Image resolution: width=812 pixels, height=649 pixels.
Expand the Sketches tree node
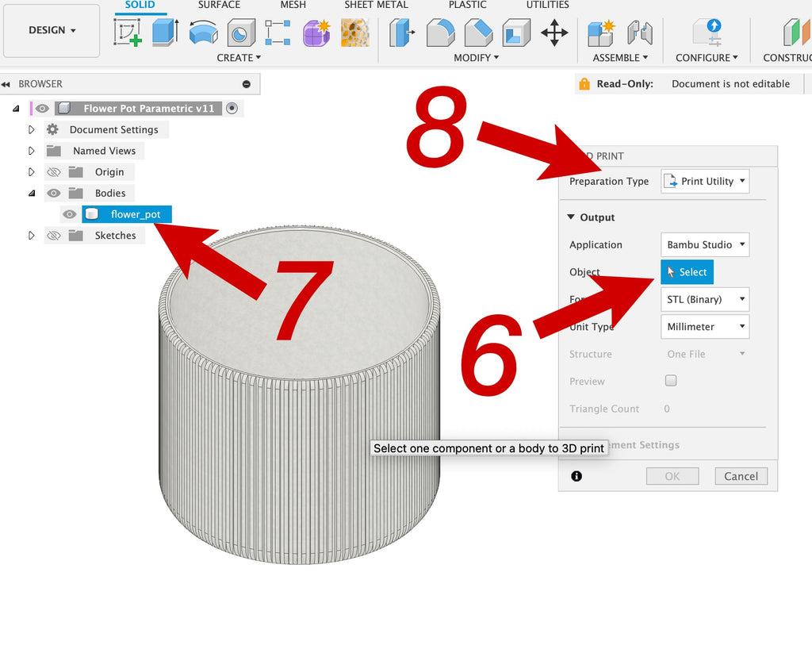coord(32,236)
